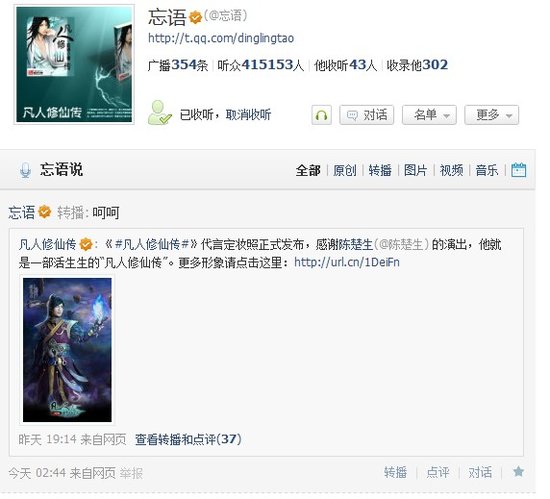Expand the 更多 dropdown
Screen dimensions: 550x499
[x=491, y=115]
